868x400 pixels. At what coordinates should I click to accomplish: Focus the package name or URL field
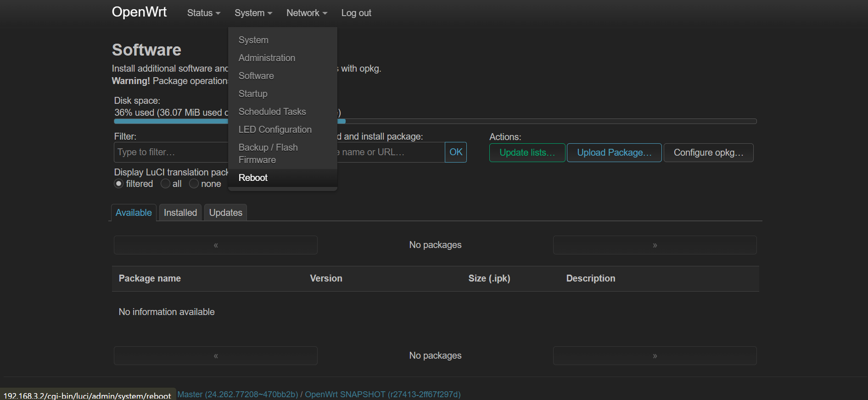tap(391, 152)
